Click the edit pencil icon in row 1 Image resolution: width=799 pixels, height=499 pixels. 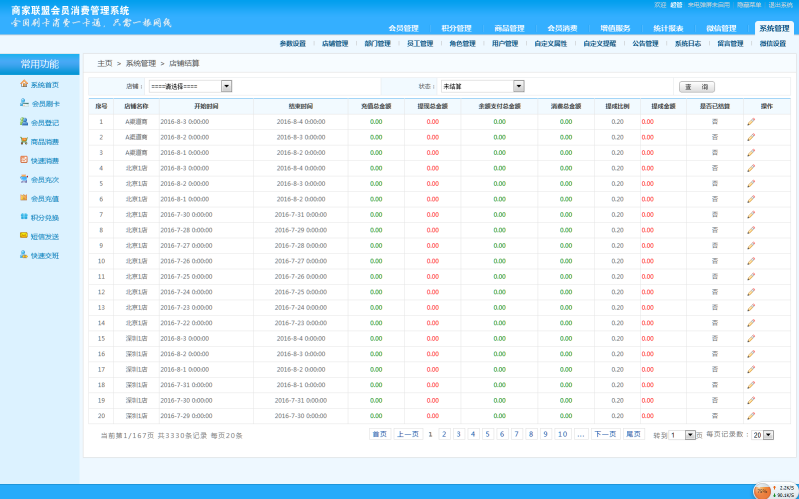[750, 122]
